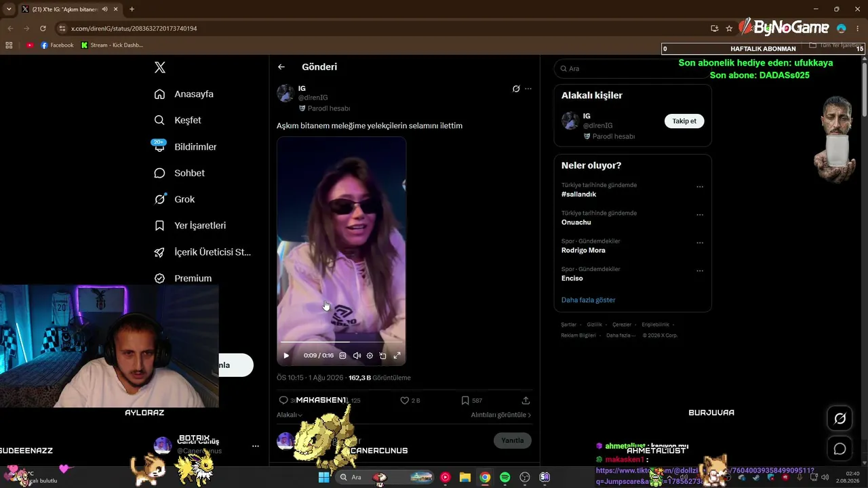Mute the audio on the X tab
This screenshot has height=488, width=868.
(105, 9)
